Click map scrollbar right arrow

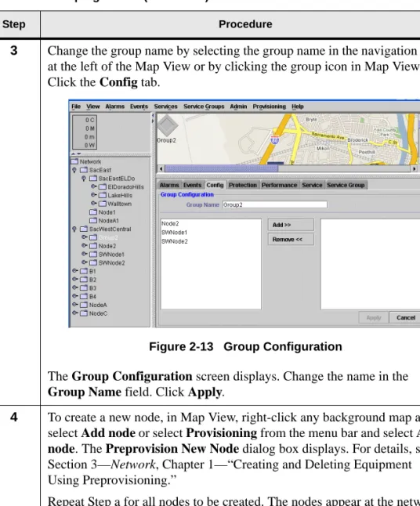coord(414,168)
